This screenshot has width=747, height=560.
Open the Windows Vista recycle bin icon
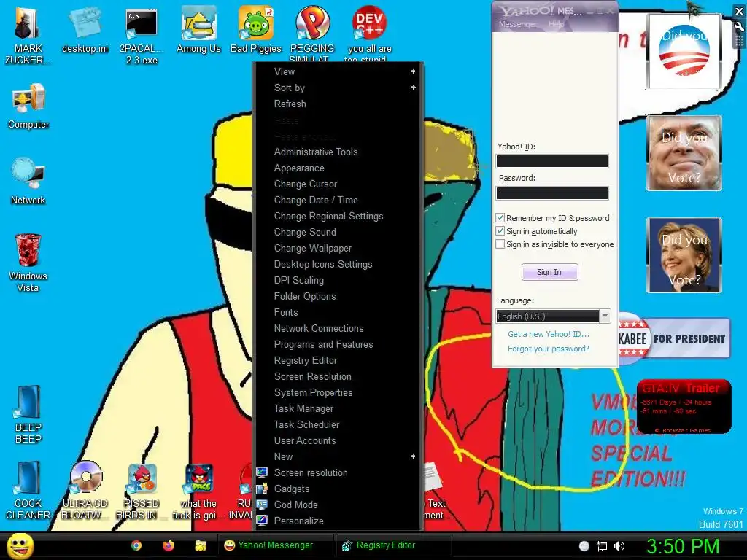28,262
